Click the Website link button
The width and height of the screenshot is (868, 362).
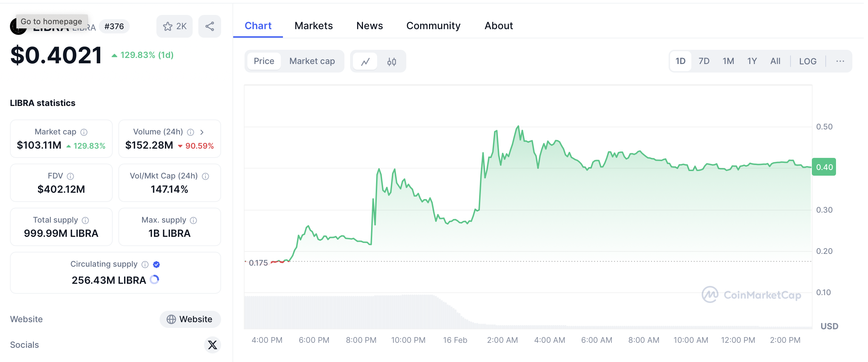(190, 319)
